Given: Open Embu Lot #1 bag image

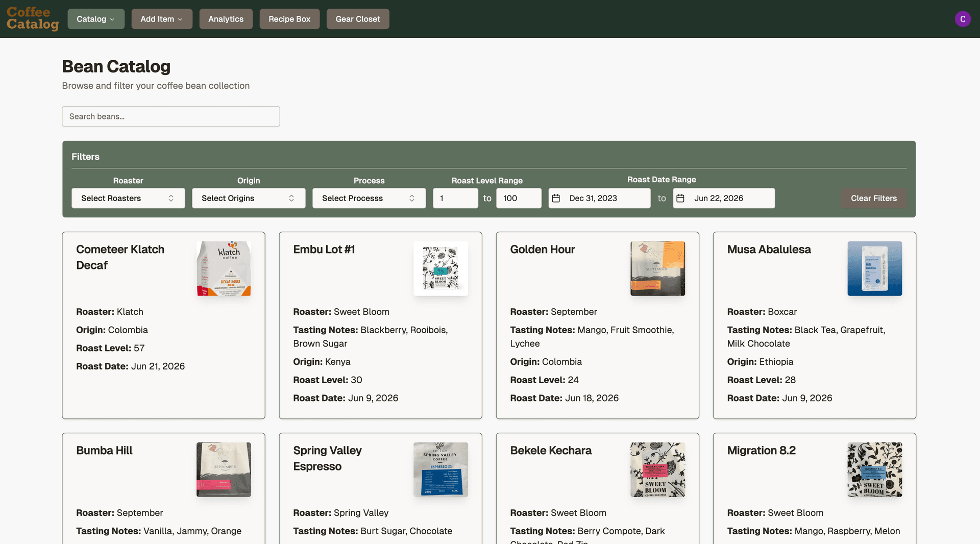Looking at the screenshot, I should click(x=440, y=268).
